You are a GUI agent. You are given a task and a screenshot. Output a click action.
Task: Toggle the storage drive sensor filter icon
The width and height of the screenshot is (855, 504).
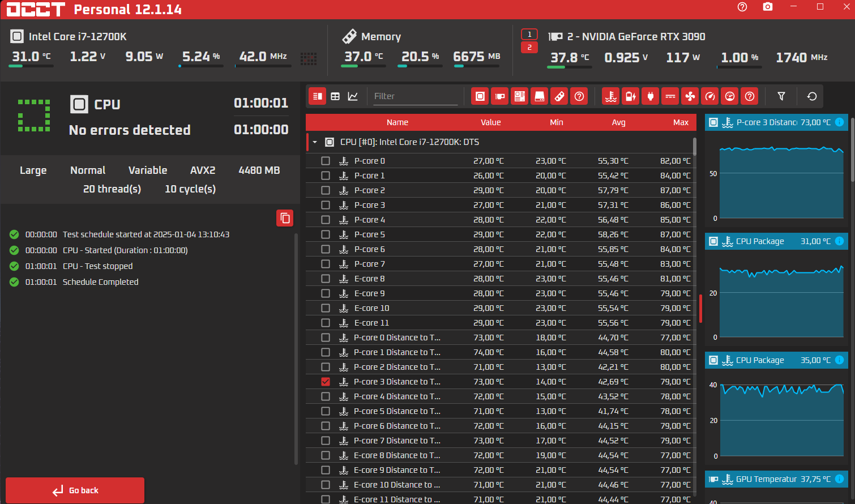coord(540,96)
